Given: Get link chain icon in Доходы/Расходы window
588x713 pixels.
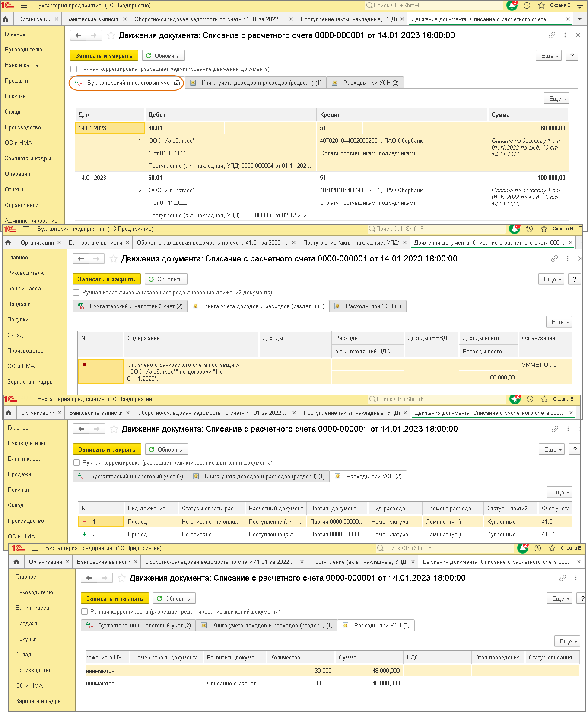Looking at the screenshot, I should click(554, 259).
